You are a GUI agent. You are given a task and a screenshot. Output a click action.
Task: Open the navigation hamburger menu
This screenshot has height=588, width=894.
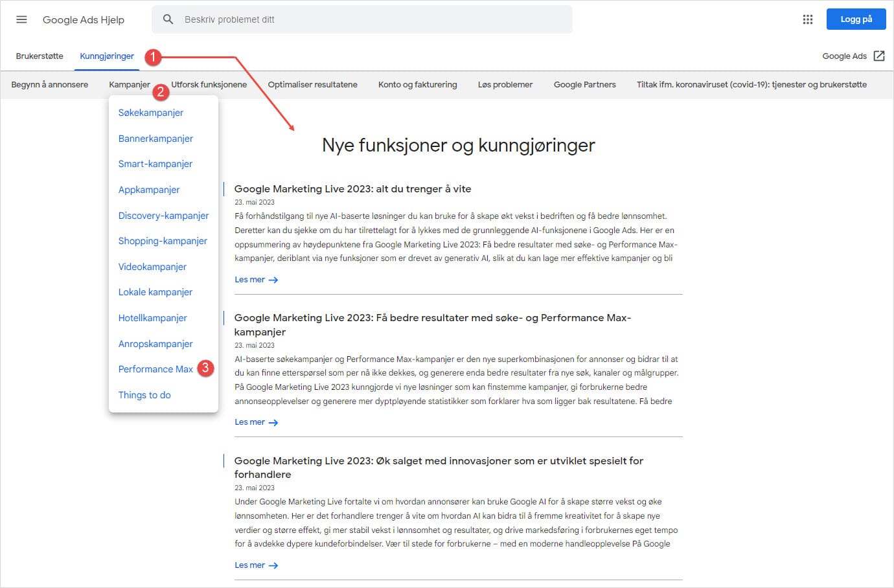(21, 19)
